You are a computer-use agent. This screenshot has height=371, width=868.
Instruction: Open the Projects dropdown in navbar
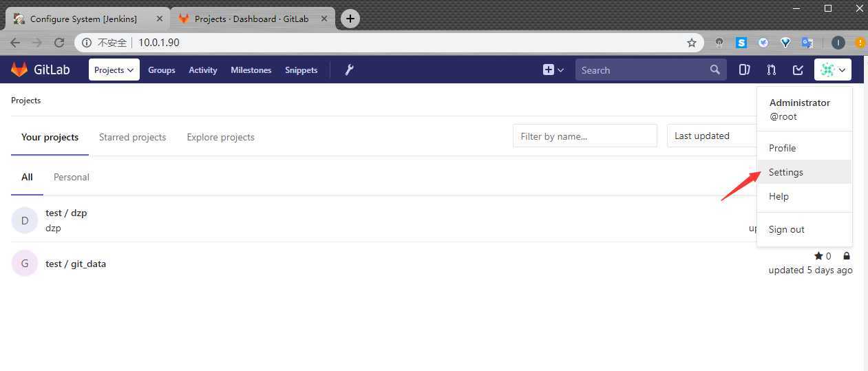tap(114, 70)
